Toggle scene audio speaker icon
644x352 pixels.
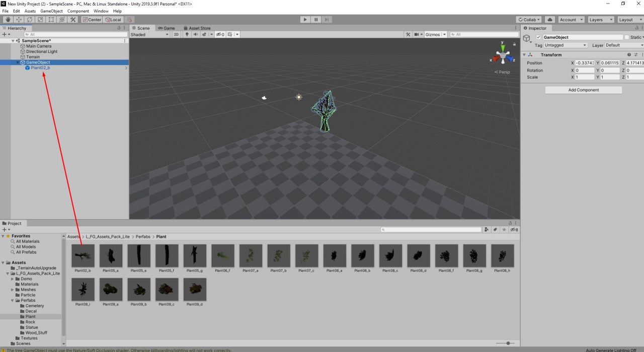pos(195,35)
